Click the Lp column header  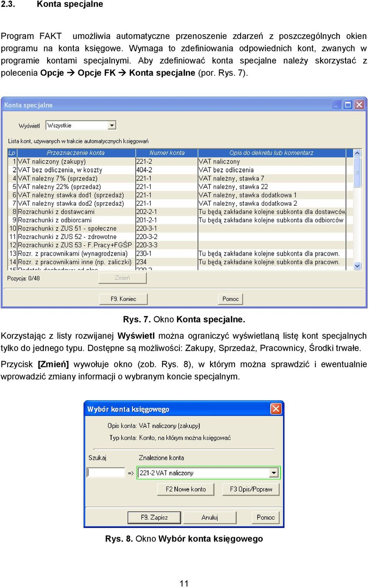(12, 153)
